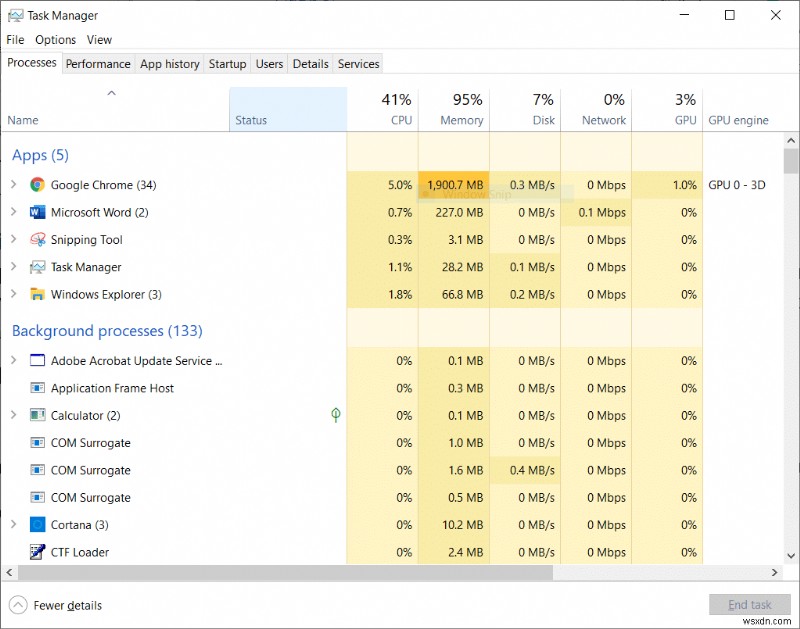
Task: Select the CTF Loader icon
Action: coord(38,552)
